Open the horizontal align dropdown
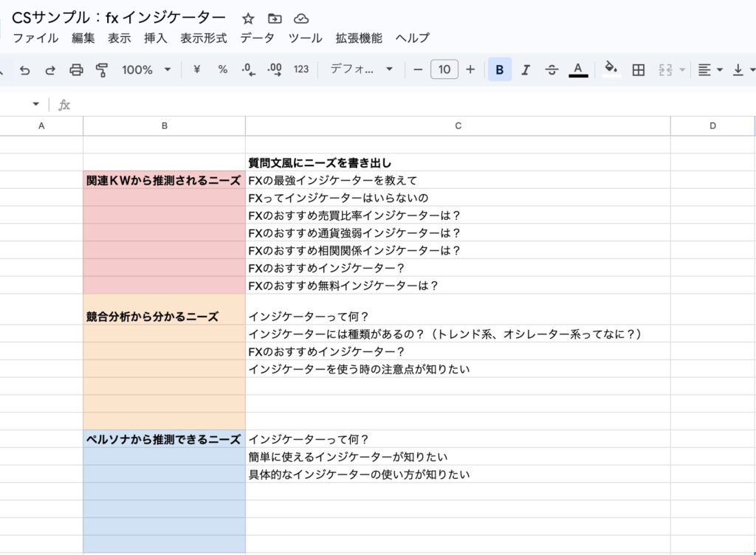Viewport: 756px width, 555px height. 709,70
